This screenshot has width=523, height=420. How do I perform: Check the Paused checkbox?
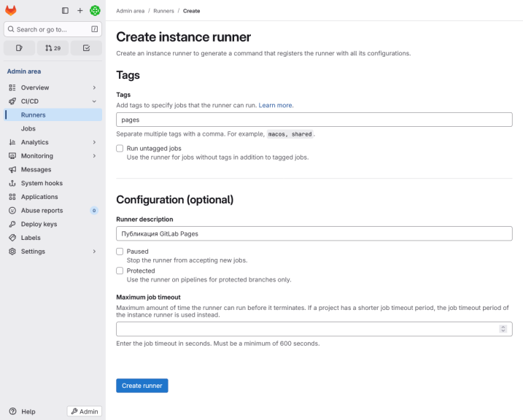(x=120, y=252)
